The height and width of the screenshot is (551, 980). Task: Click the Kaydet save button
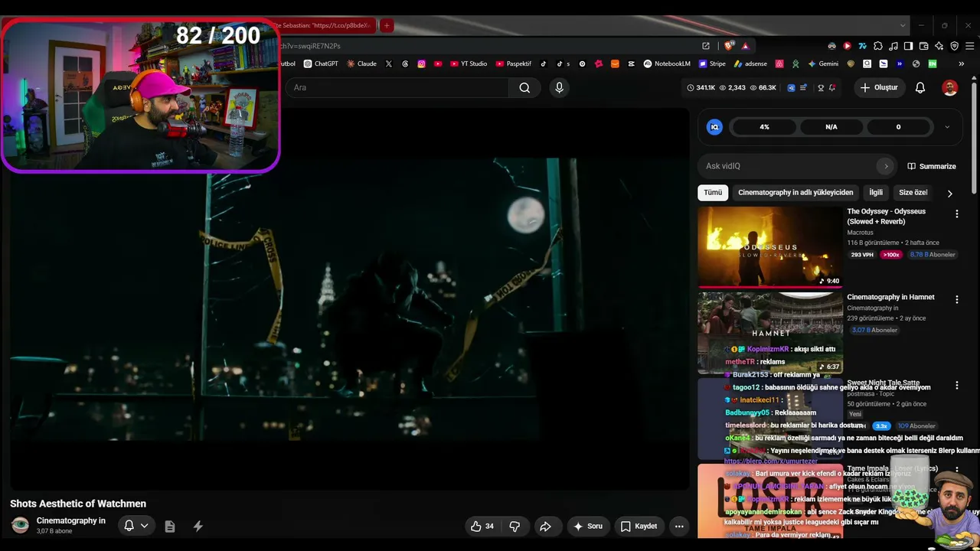(x=639, y=526)
